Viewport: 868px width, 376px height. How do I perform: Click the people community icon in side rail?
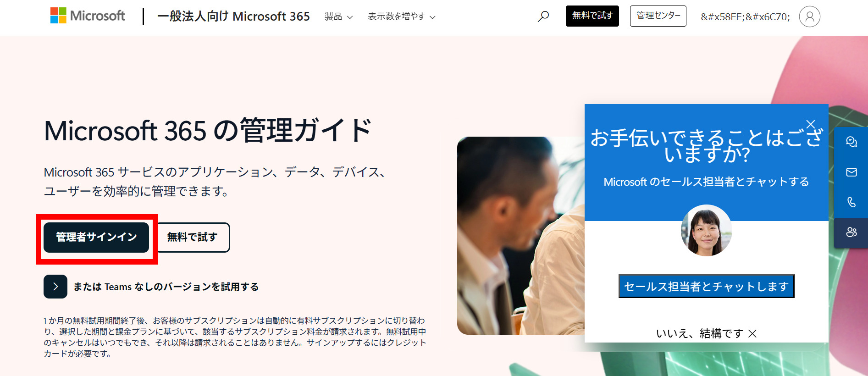point(851,232)
